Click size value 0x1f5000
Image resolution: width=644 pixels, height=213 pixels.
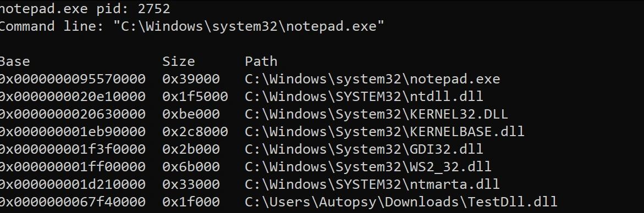(195, 97)
